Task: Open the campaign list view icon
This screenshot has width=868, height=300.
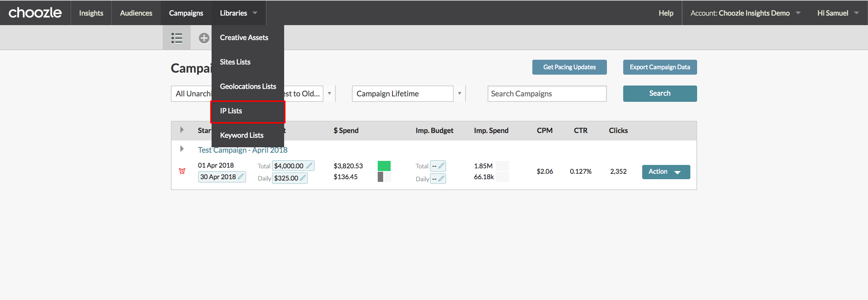Action: point(177,38)
